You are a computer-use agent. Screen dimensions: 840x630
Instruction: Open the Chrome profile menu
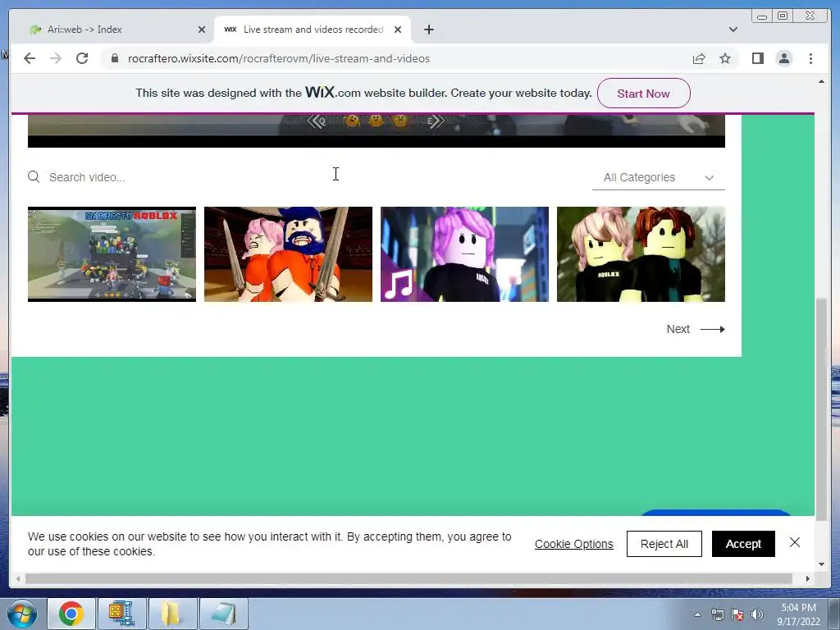click(783, 58)
